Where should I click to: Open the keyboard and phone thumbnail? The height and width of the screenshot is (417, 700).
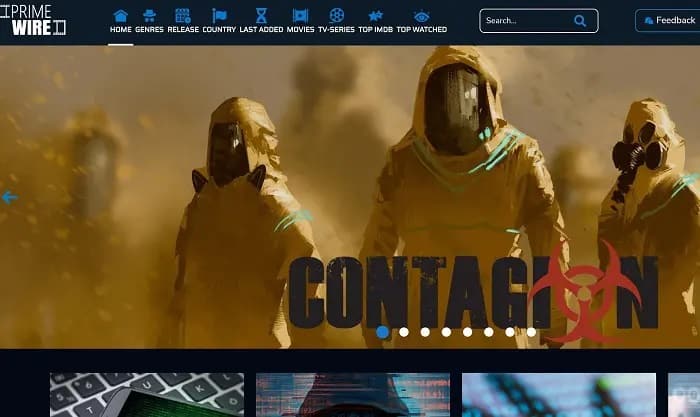click(147, 395)
